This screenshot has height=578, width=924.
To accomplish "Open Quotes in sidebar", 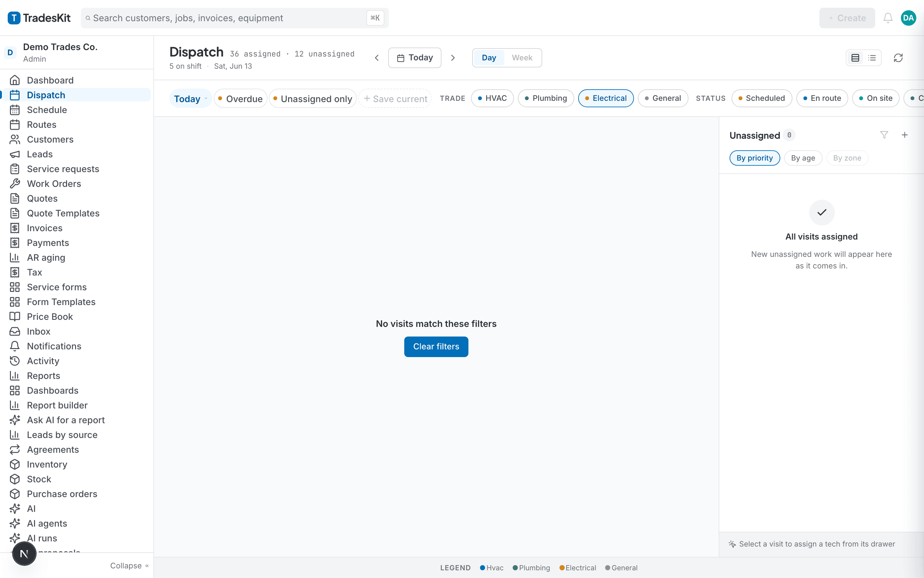I will [x=76, y=198].
